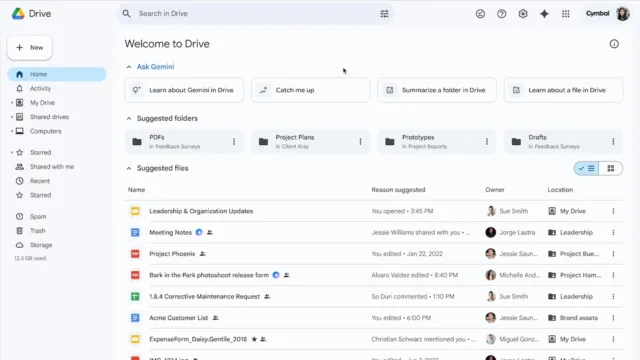Click the Catch me up button
Screen dimensions: 640x360
[311, 90]
